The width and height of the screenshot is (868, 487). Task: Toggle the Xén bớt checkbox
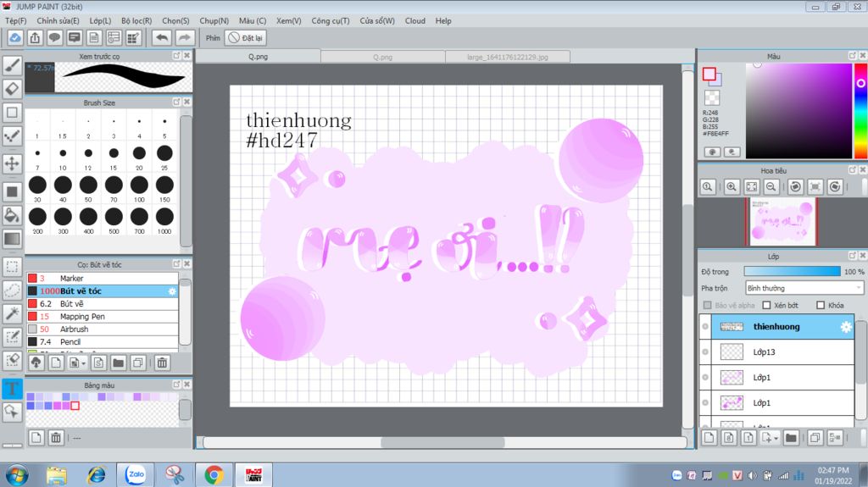[x=766, y=306]
